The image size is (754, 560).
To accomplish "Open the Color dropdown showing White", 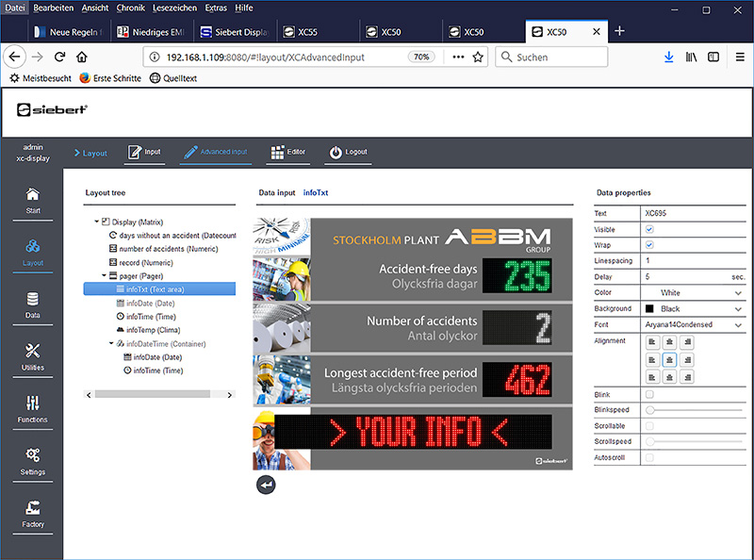I will click(693, 293).
